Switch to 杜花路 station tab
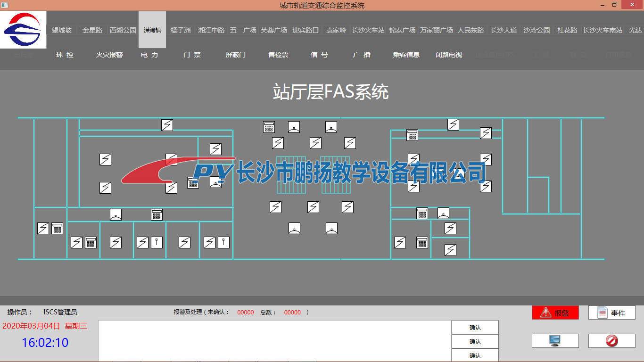This screenshot has height=362, width=644. [x=567, y=30]
